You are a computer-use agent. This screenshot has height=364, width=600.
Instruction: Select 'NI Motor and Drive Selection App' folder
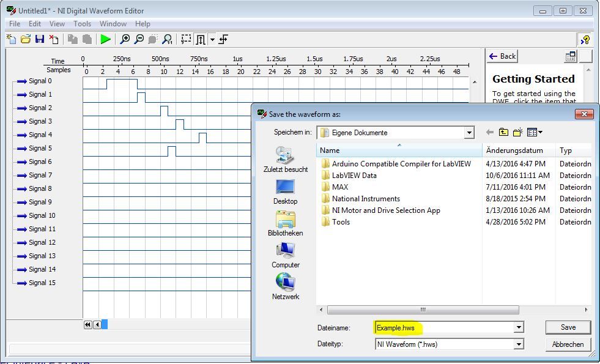point(381,210)
